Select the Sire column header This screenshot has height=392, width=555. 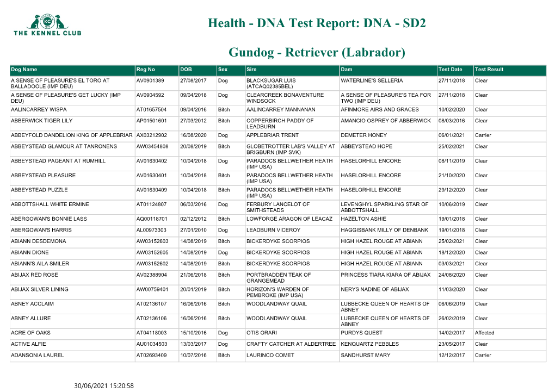click(x=251, y=70)
